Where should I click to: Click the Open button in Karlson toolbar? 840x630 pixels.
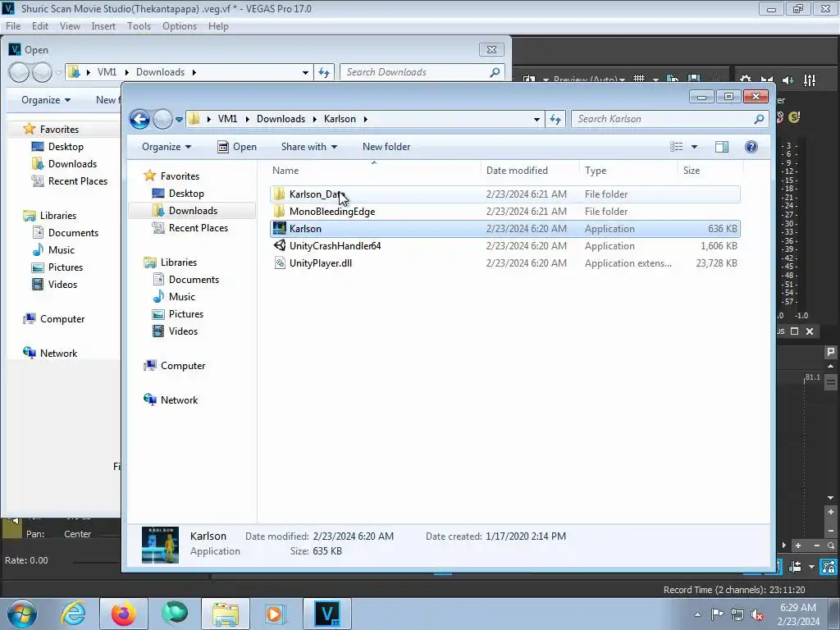(237, 147)
